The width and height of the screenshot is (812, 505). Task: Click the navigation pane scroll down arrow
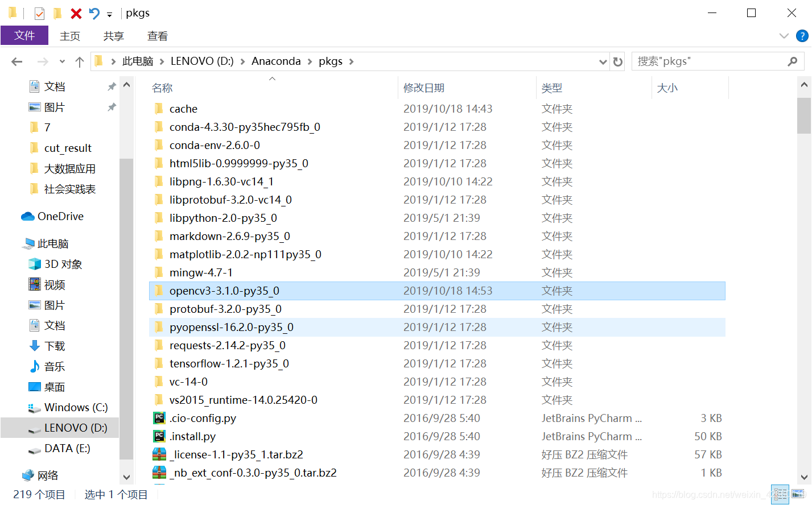pyautogui.click(x=126, y=477)
